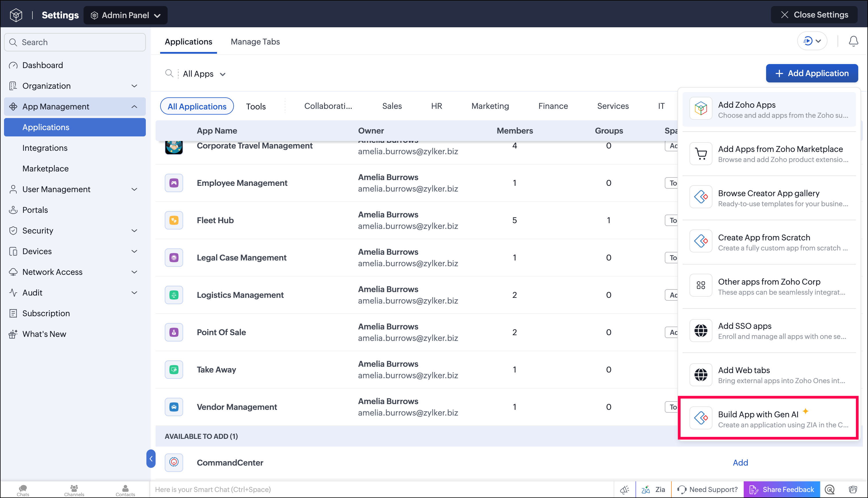Select the Services category tab
The height and width of the screenshot is (498, 868).
(613, 106)
